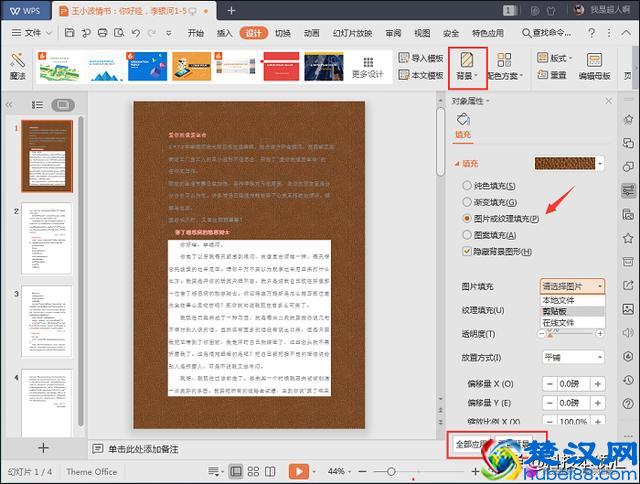
Task: Switch to Start (开始) tab
Action: pyautogui.click(x=196, y=33)
